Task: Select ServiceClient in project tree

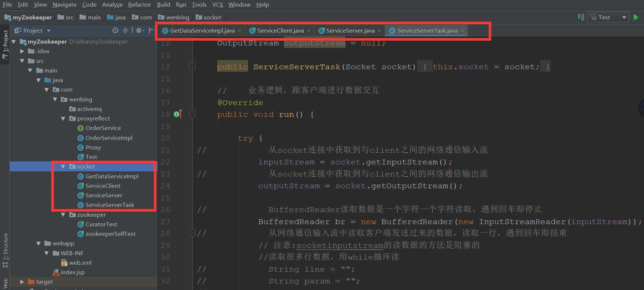Action: (99, 186)
